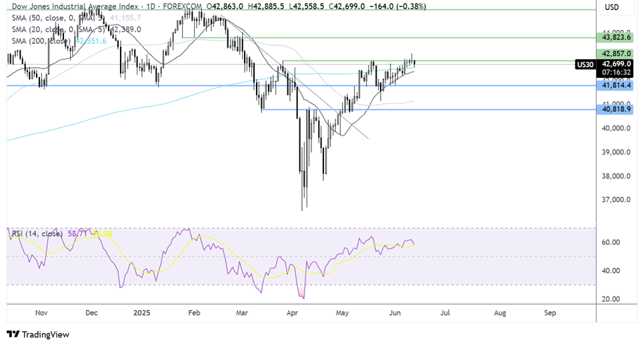This screenshot has height=346, width=644.
Task: Click the 43,823.6 price level label
Action: point(615,37)
